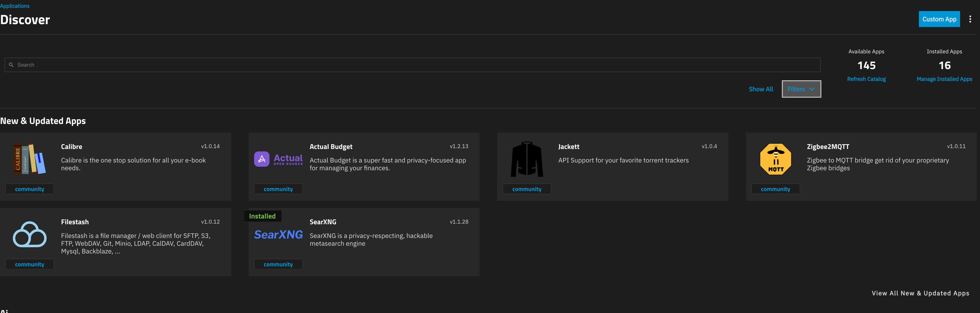The image size is (980, 313).
Task: Click Jackett version v1.0.4
Action: pos(709,146)
